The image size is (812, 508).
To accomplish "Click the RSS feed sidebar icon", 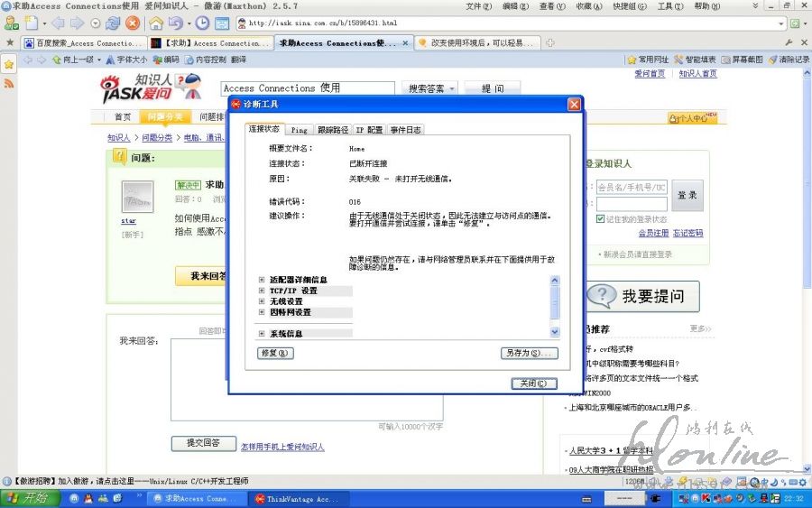I will tap(9, 83).
